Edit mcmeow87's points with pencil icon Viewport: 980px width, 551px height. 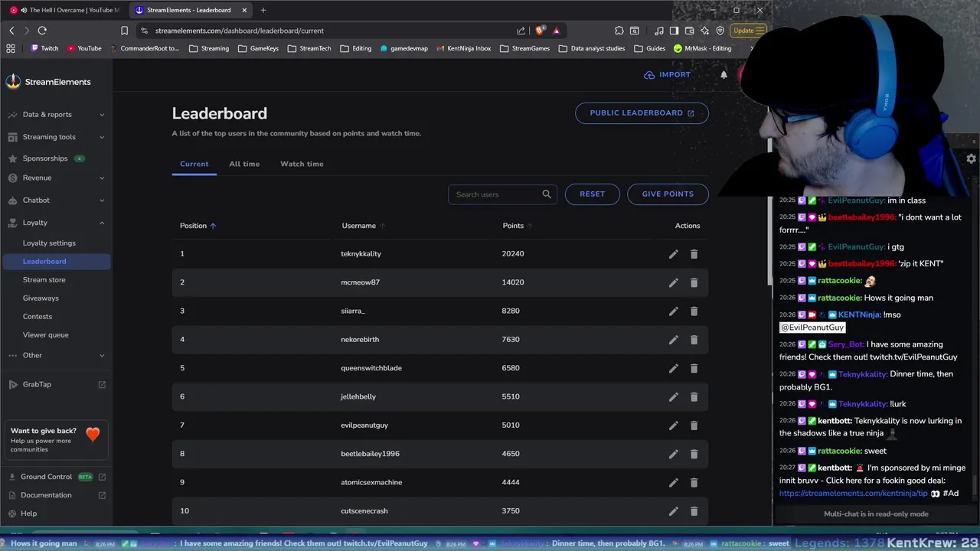(674, 282)
